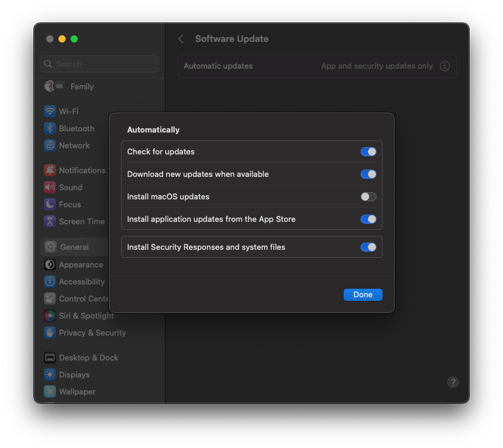
Task: Click the Automatic updates row
Action: click(x=317, y=66)
